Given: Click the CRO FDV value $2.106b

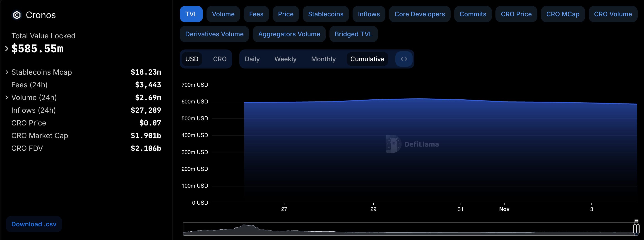Looking at the screenshot, I should [x=146, y=149].
